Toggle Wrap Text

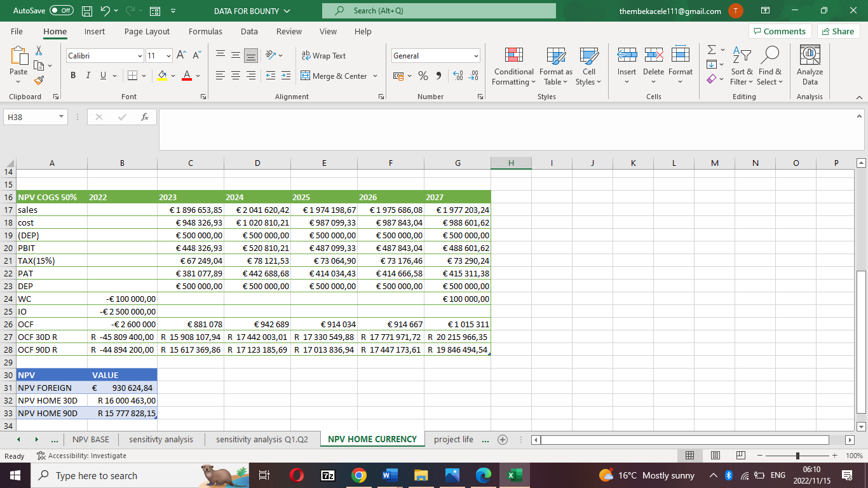pos(323,56)
